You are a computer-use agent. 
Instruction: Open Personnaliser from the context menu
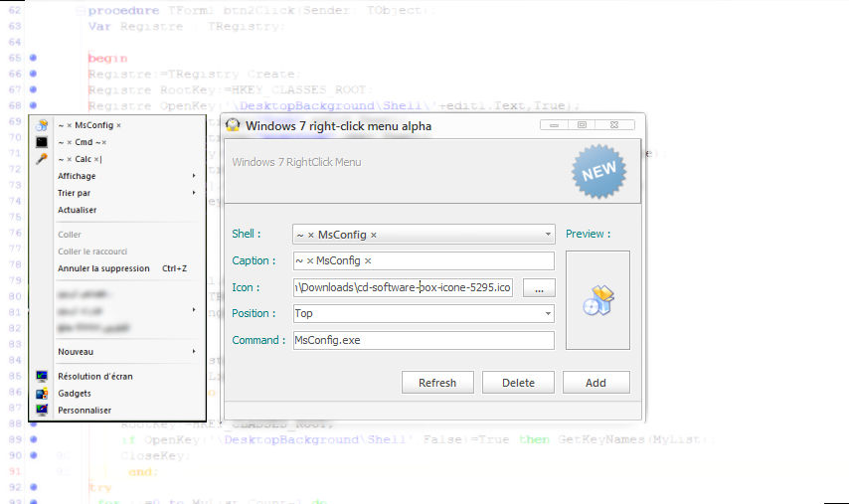(x=85, y=411)
